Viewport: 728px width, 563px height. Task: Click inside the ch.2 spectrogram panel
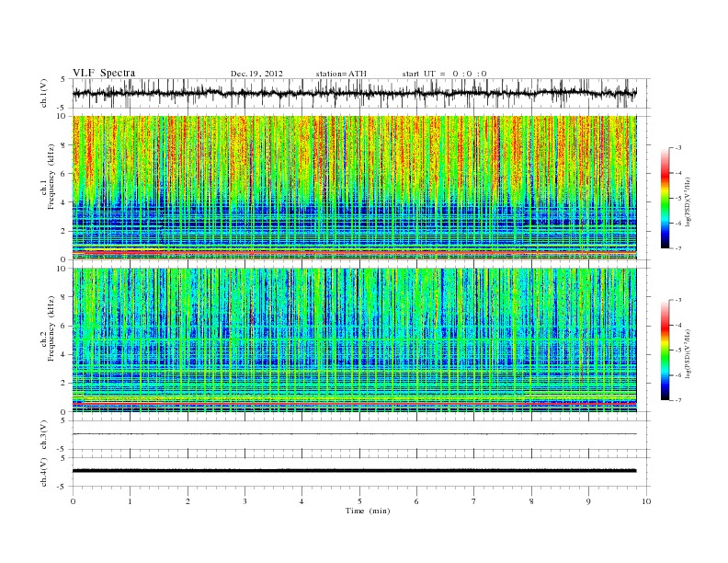(x=354, y=340)
